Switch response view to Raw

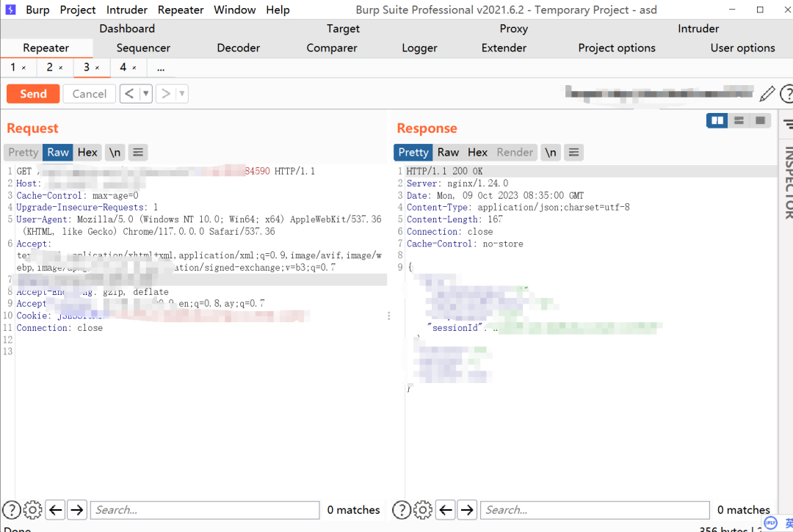click(x=448, y=153)
